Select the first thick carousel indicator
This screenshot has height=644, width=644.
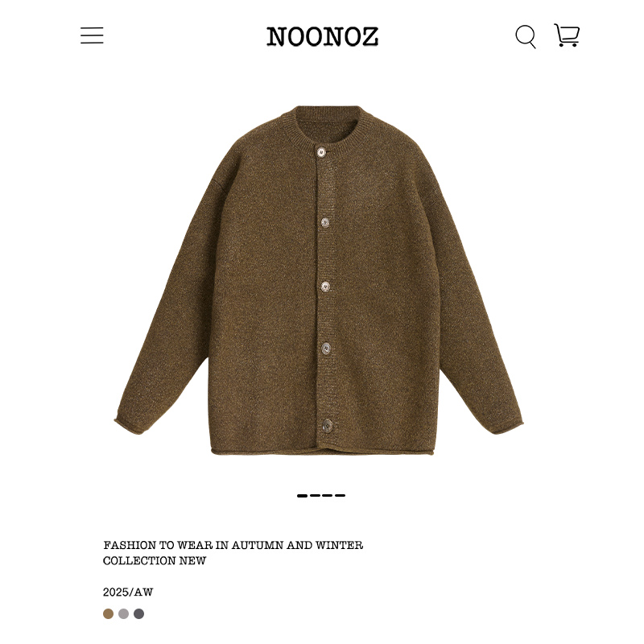(x=303, y=496)
